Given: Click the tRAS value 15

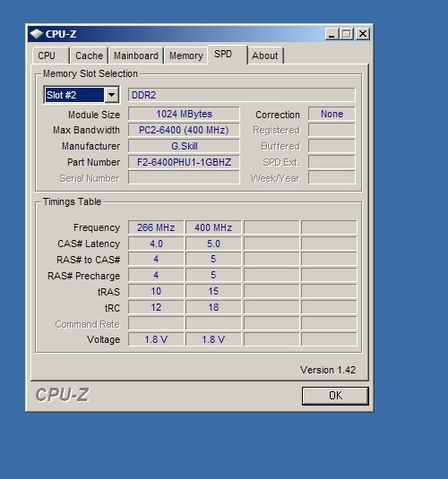Looking at the screenshot, I should [x=213, y=291].
